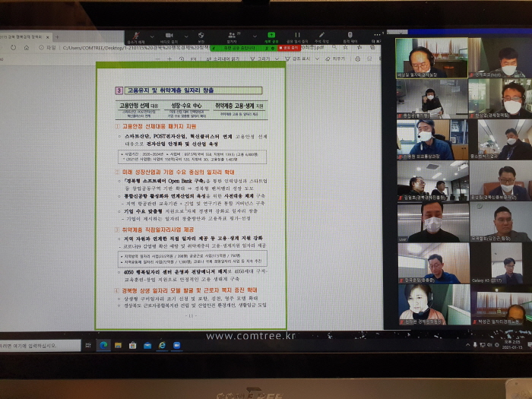Show hidden system tray icons
532x399 pixels.
(x=468, y=345)
